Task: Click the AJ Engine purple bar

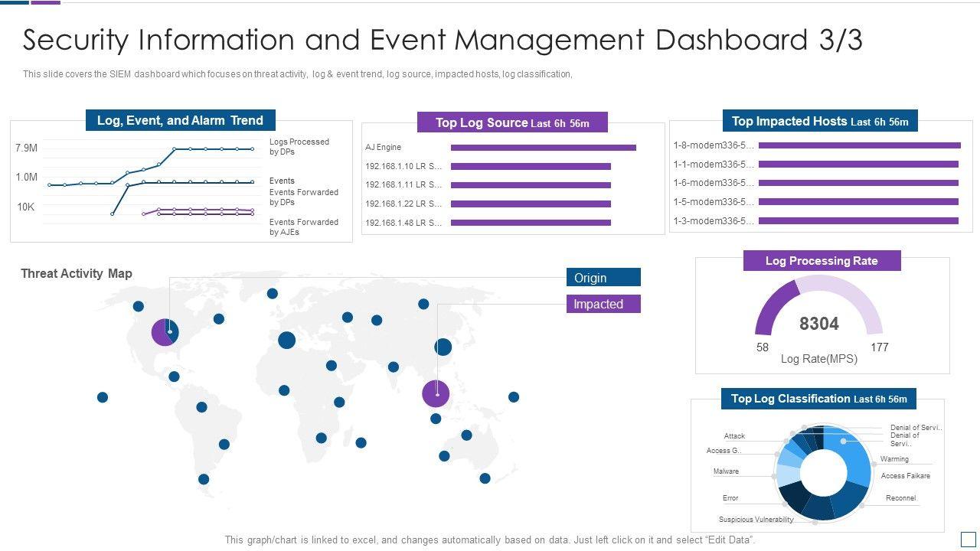Action: [543, 148]
